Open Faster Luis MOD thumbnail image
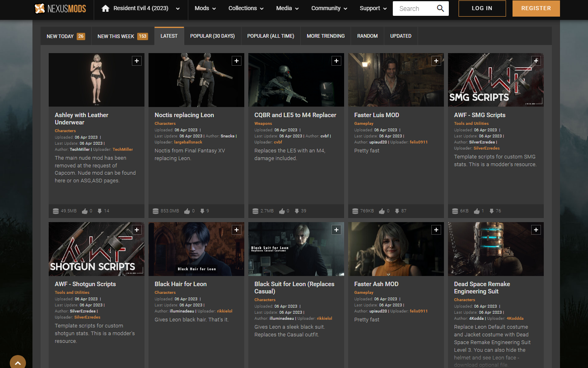This screenshot has width=588, height=368. 396,80
